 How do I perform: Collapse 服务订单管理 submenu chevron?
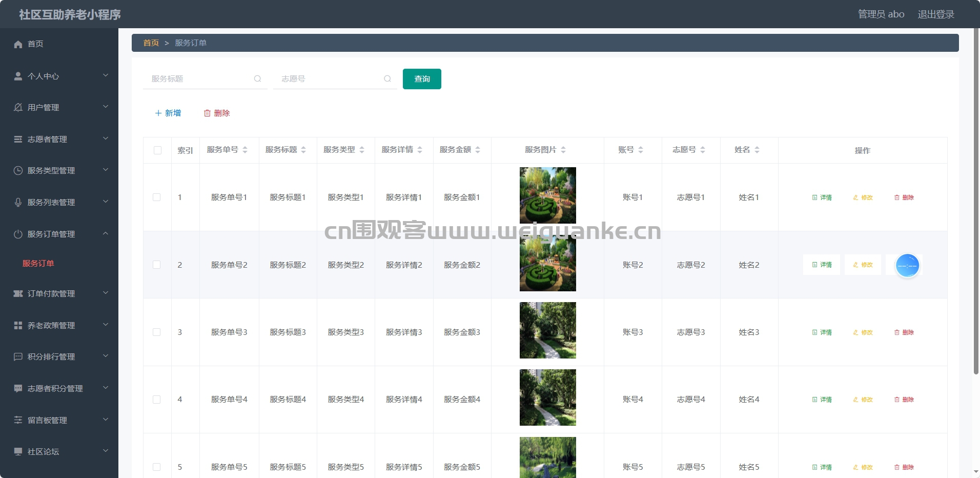[106, 233]
